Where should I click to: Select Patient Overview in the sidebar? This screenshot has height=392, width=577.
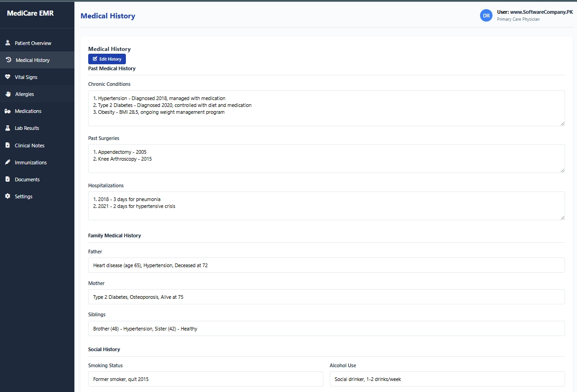coord(33,43)
